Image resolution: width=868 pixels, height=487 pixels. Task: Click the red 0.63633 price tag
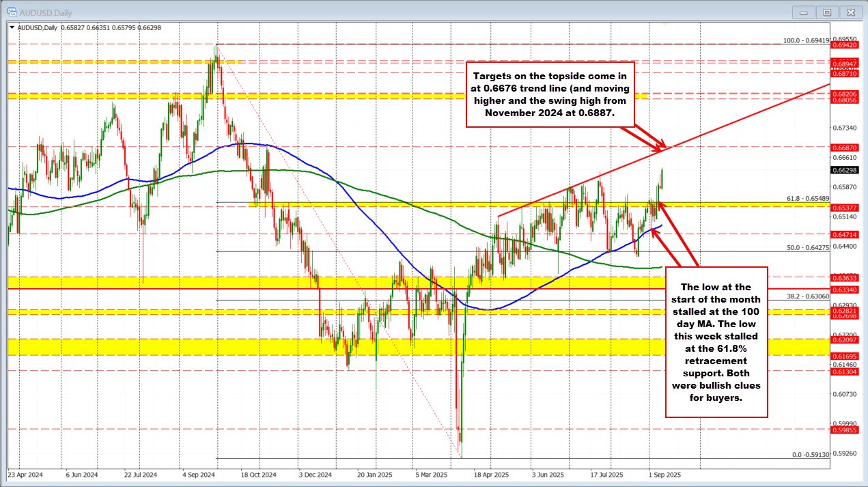point(844,278)
